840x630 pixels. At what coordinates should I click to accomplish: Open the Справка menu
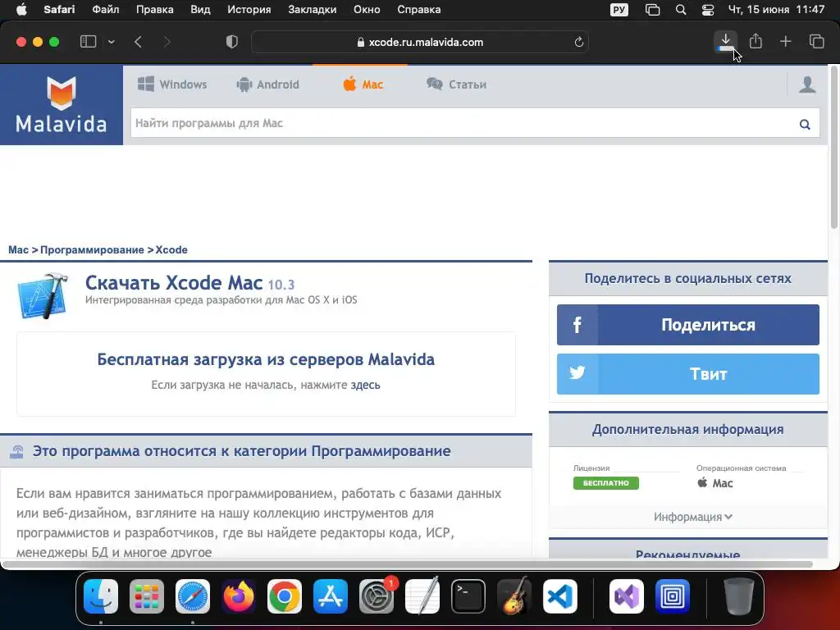(x=419, y=10)
